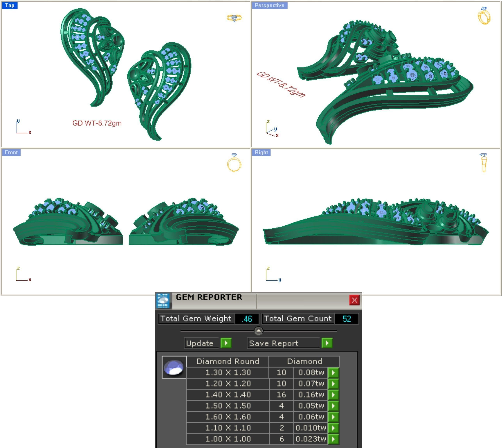This screenshot has height=448, width=502.
Task: Click the ring icon in Right viewport
Action: (483, 162)
